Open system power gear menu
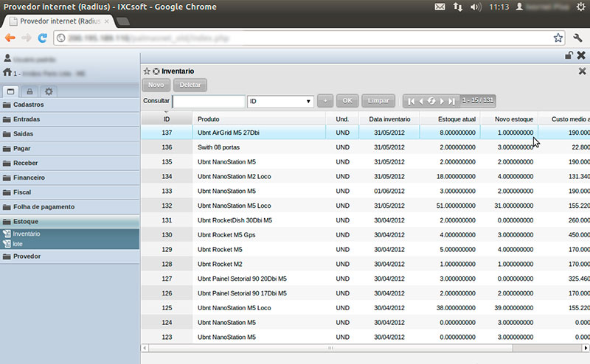590x364 pixels. coord(580,7)
